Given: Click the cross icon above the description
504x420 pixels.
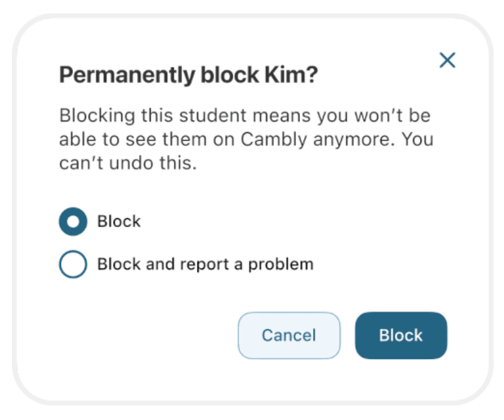Looking at the screenshot, I should click(x=447, y=60).
